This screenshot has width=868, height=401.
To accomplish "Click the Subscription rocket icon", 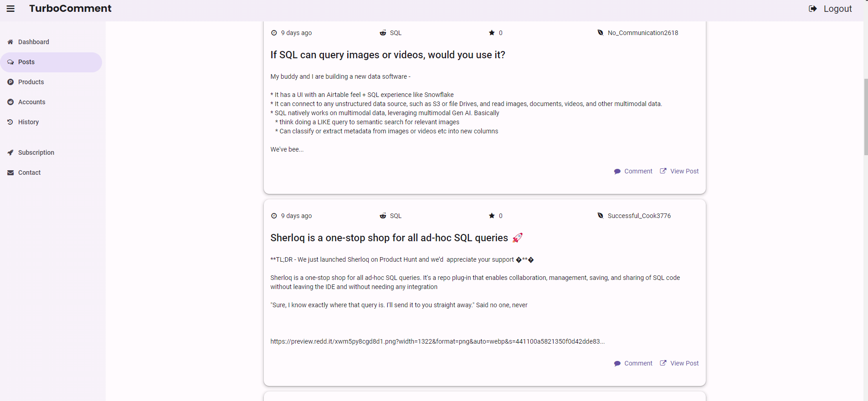I will pyautogui.click(x=10, y=152).
